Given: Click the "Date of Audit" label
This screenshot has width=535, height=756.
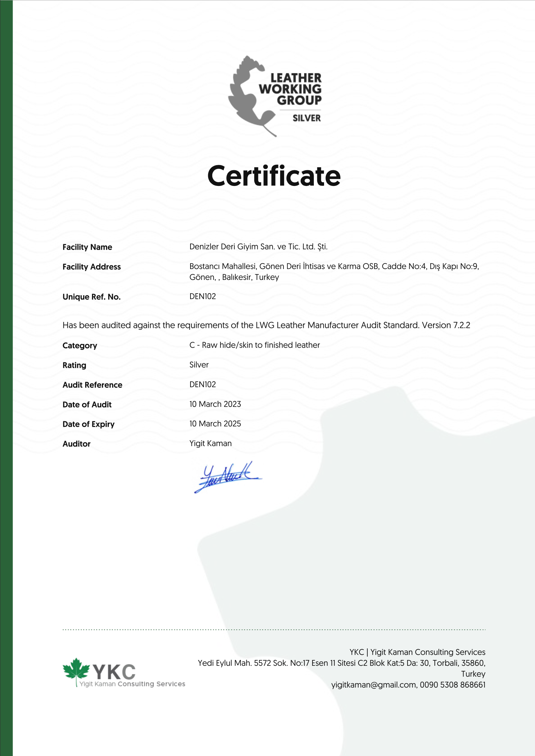Looking at the screenshot, I should pyautogui.click(x=87, y=405).
